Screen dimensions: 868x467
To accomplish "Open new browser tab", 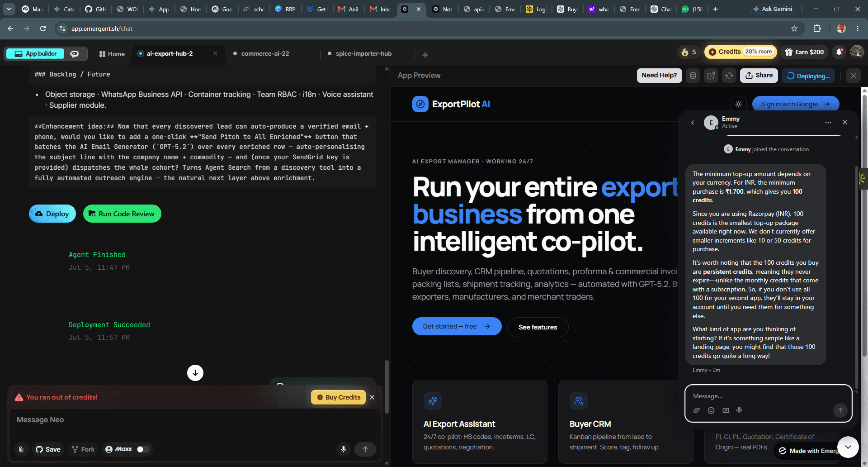I will (716, 9).
